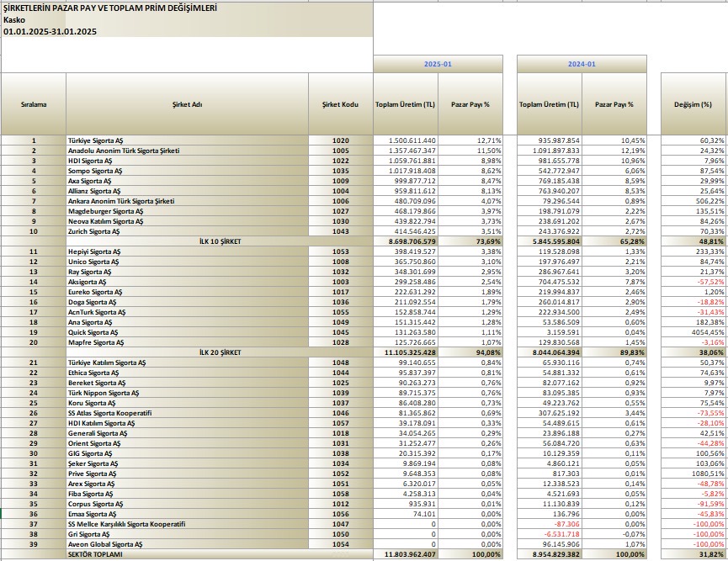Click the 'Prive Sigorta AŞ' cell
Screen dimensions: 728x561
tap(187, 474)
